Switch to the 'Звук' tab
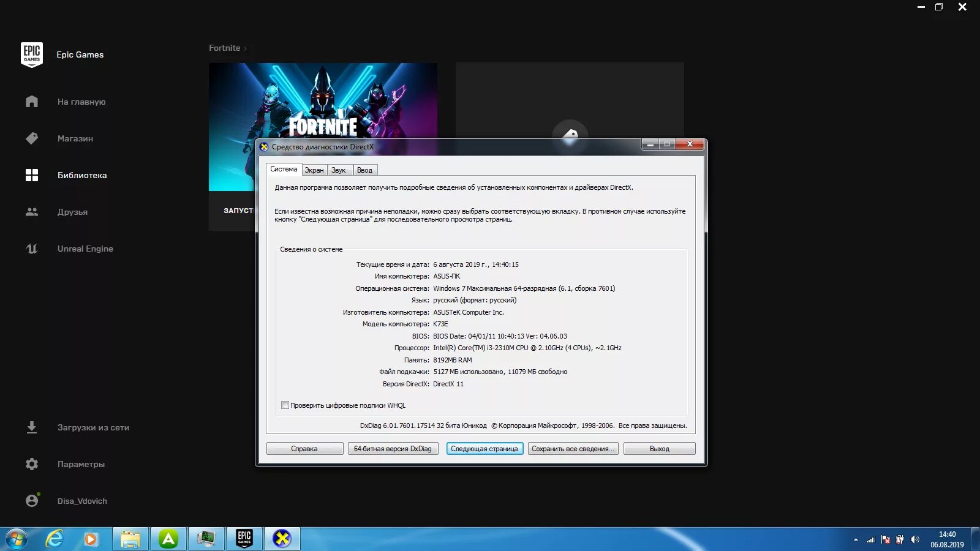Screen dimensions: 980x551 (339, 170)
